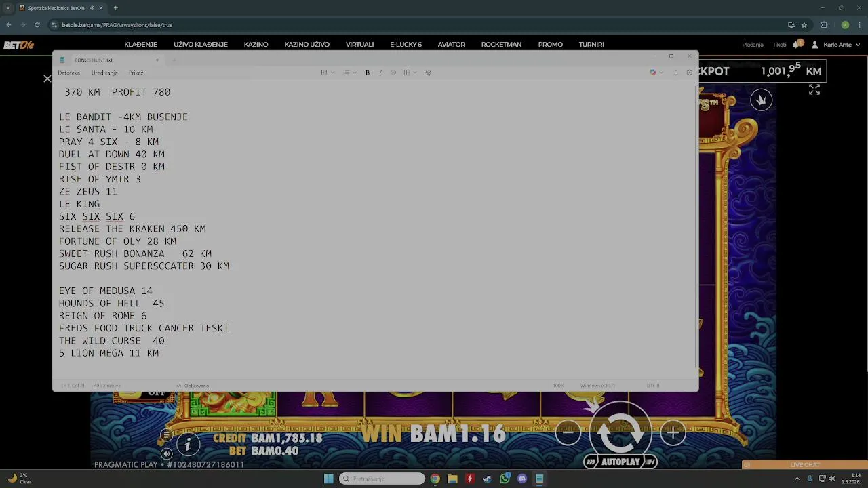Open Karlo Ante account dropdown
The image size is (868, 488).
click(x=837, y=45)
